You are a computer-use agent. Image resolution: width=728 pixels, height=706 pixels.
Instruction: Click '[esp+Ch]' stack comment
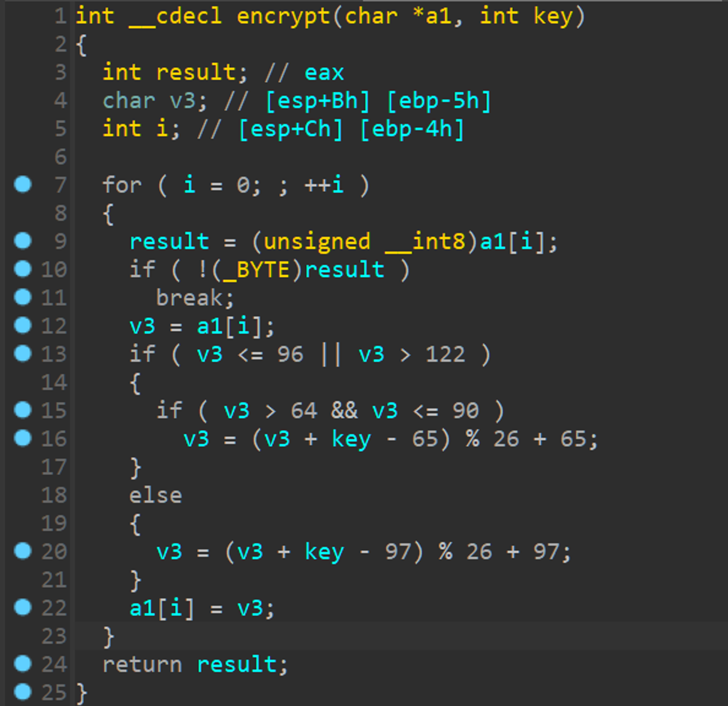(x=291, y=129)
